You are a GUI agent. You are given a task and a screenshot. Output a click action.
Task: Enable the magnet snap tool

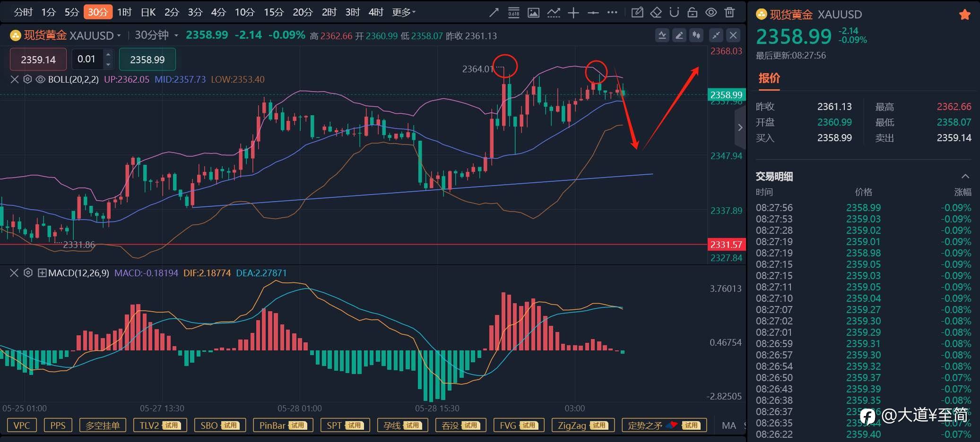[674, 13]
